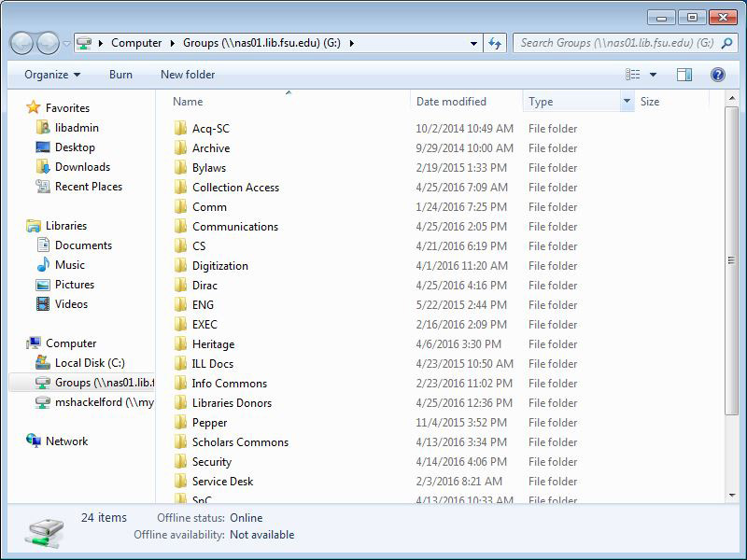Toggle the preview pane
Screen dimensions: 747x560
(684, 75)
